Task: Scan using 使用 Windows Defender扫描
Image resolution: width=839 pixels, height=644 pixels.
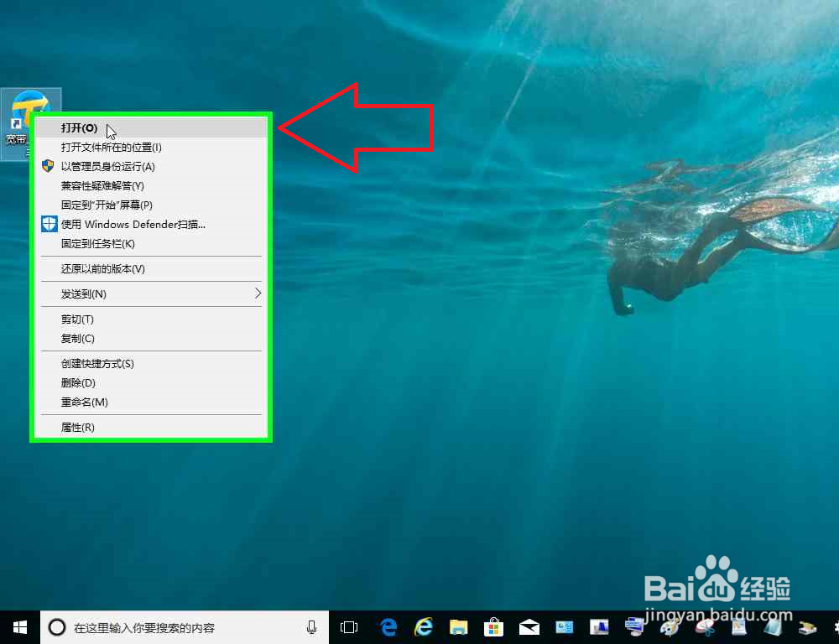Action: click(151, 224)
